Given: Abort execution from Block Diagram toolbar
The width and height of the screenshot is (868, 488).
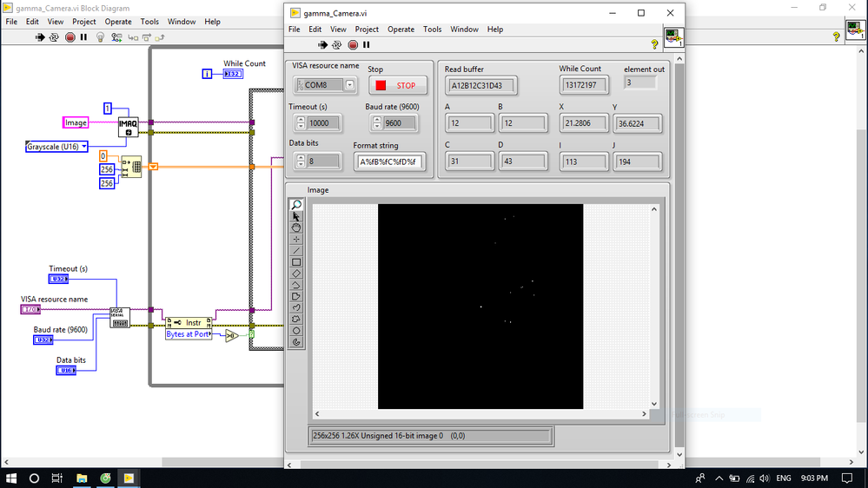Looking at the screenshot, I should [x=70, y=37].
